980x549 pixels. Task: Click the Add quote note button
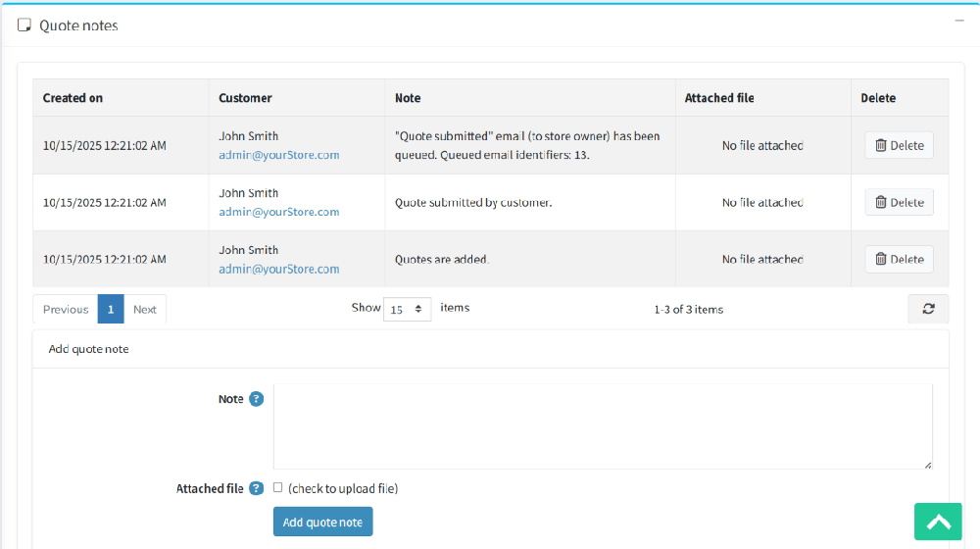322,522
